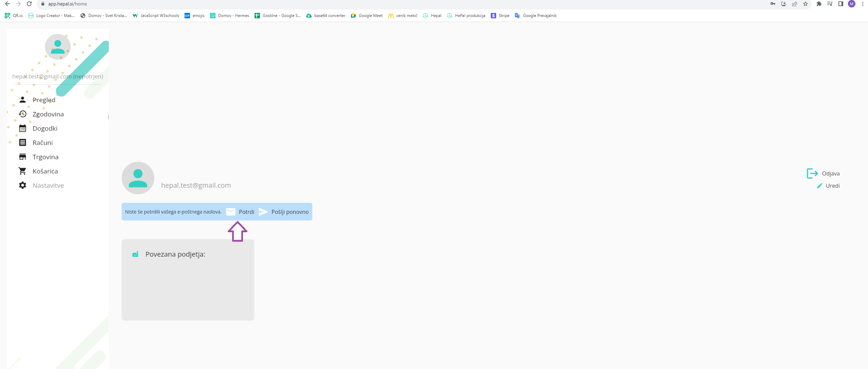Open the Google Prevajalnik bookmark
This screenshot has width=868, height=369.
536,16
